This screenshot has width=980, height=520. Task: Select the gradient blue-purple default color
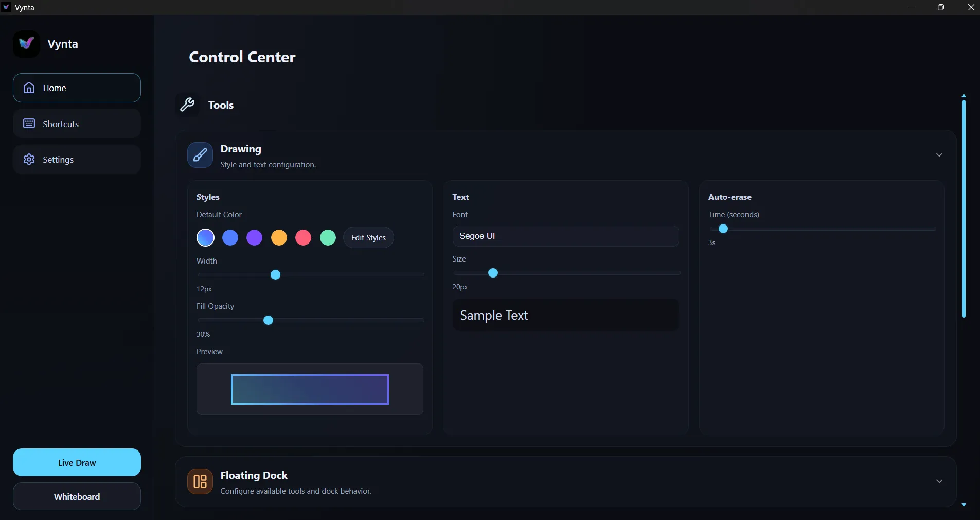pyautogui.click(x=205, y=237)
